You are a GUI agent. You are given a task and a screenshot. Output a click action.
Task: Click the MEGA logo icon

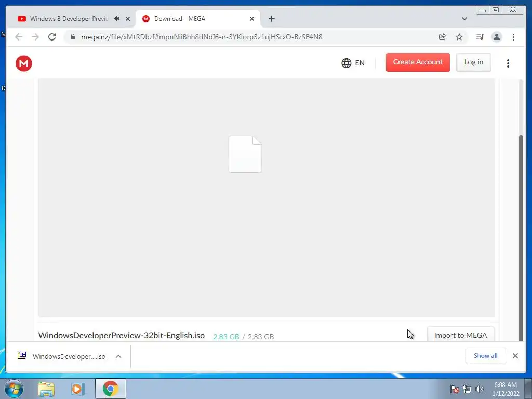coord(24,63)
